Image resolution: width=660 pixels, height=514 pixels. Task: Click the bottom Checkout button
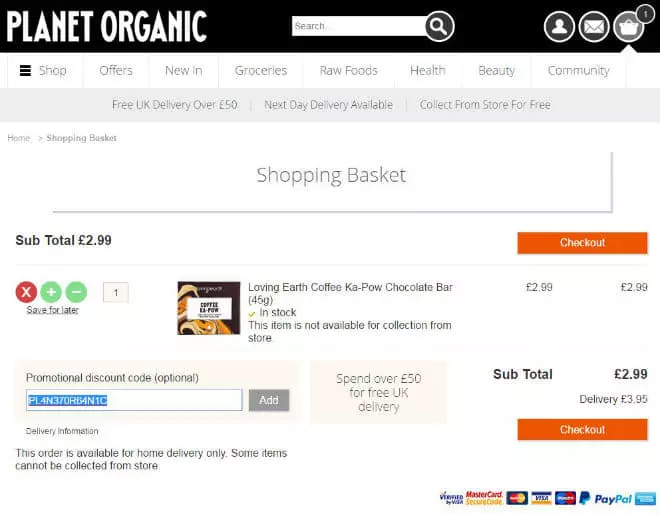click(x=583, y=429)
